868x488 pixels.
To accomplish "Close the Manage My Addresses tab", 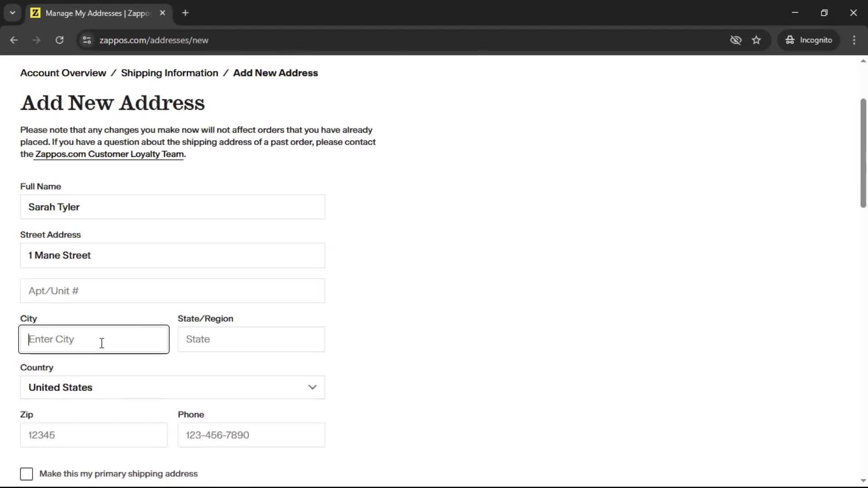I will [x=162, y=13].
